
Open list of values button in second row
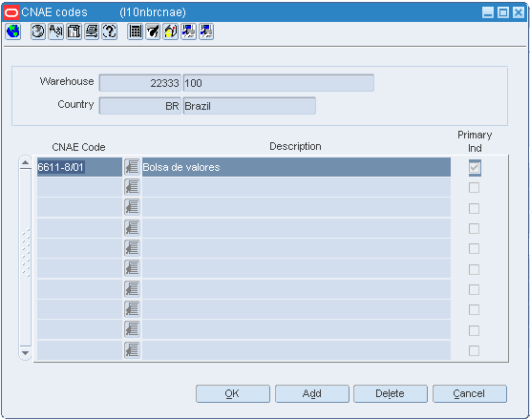132,187
